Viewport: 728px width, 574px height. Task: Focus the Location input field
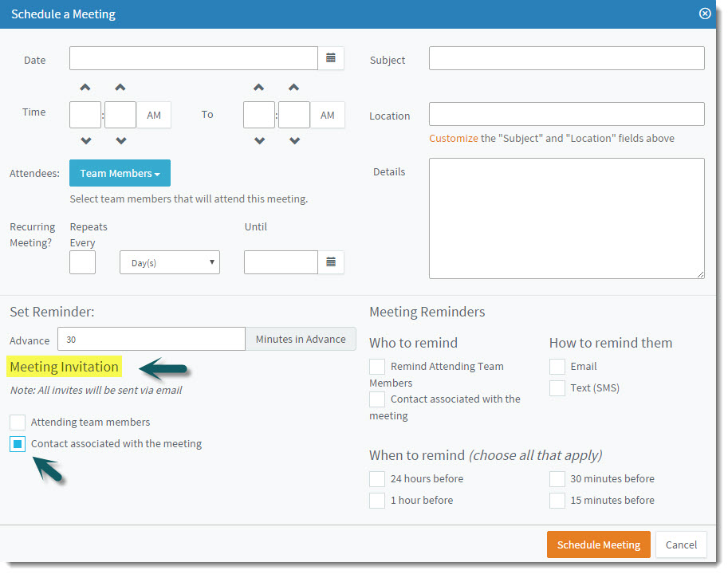tap(566, 114)
